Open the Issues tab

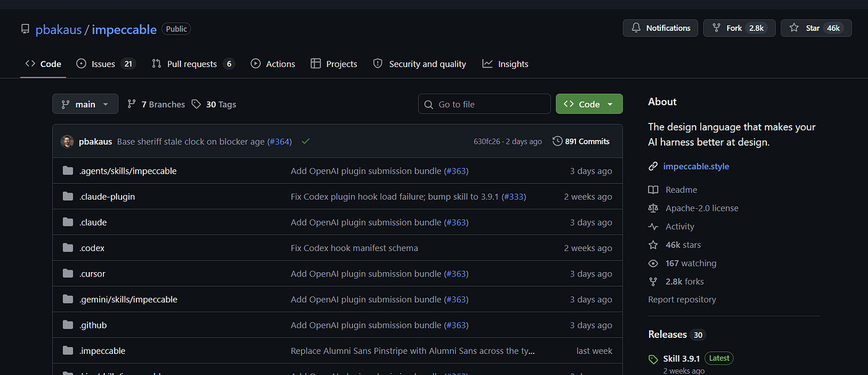coord(105,64)
